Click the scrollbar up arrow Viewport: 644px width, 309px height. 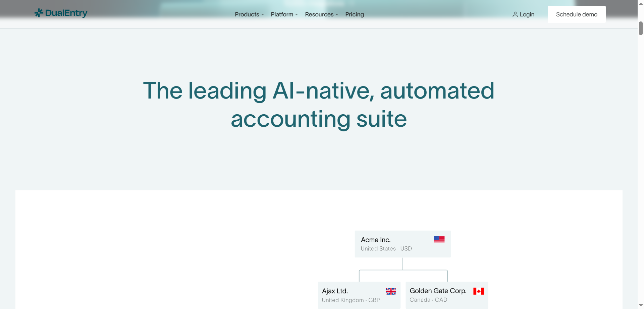click(640, 3)
